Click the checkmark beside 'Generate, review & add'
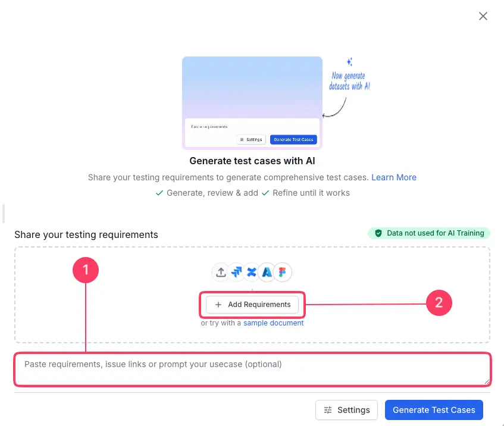The image size is (504, 426). [159, 193]
